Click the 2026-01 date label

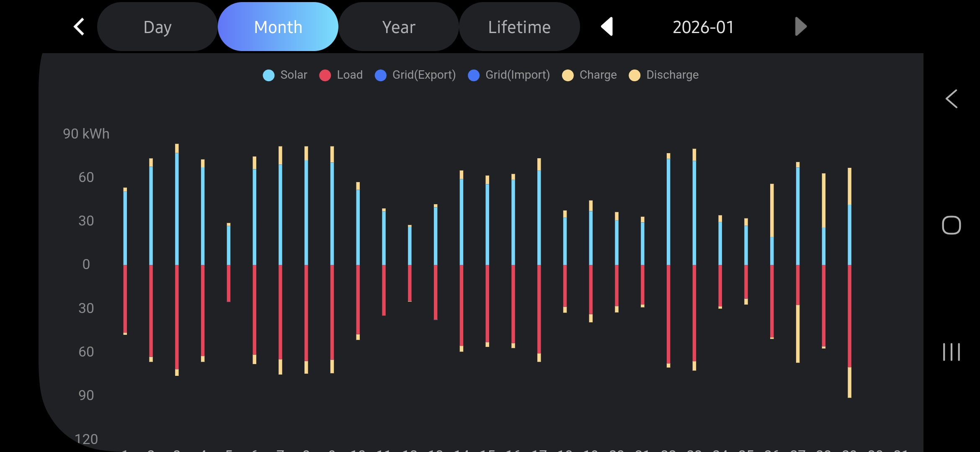coord(703,27)
